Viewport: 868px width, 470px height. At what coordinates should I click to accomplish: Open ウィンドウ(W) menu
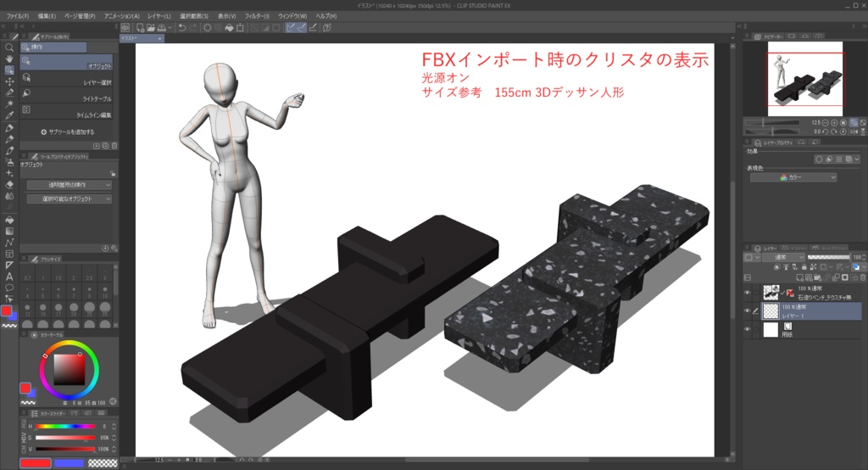tap(292, 16)
